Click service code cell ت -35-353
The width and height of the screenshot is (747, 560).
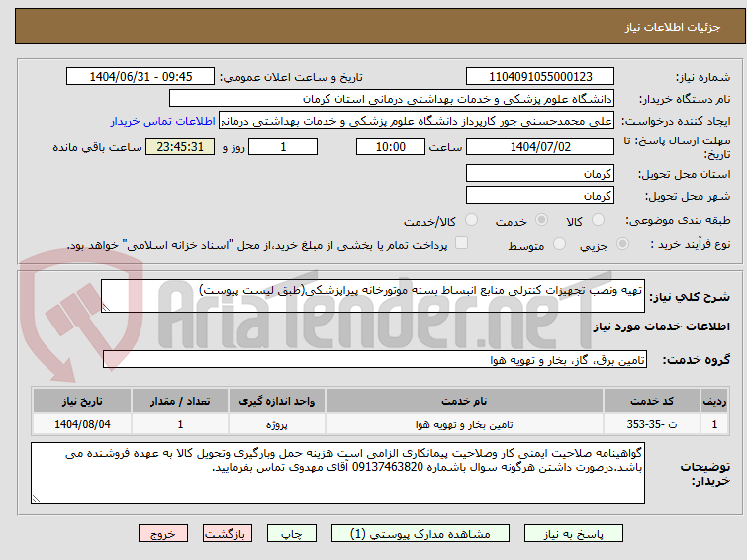pos(651,424)
